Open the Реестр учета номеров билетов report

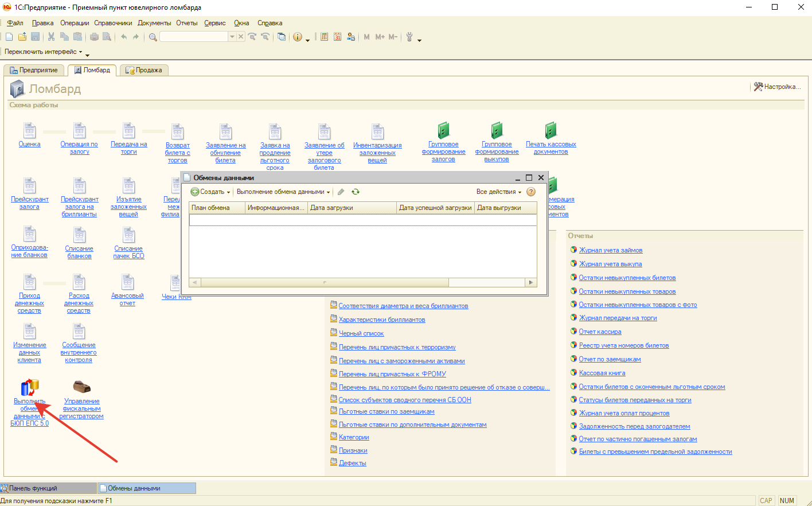(624, 345)
